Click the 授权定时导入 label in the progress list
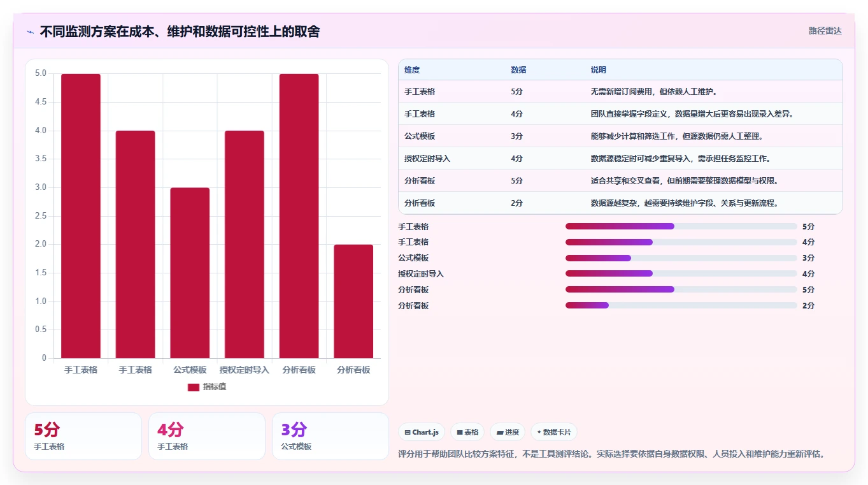This screenshot has width=868, height=485. coord(421,274)
